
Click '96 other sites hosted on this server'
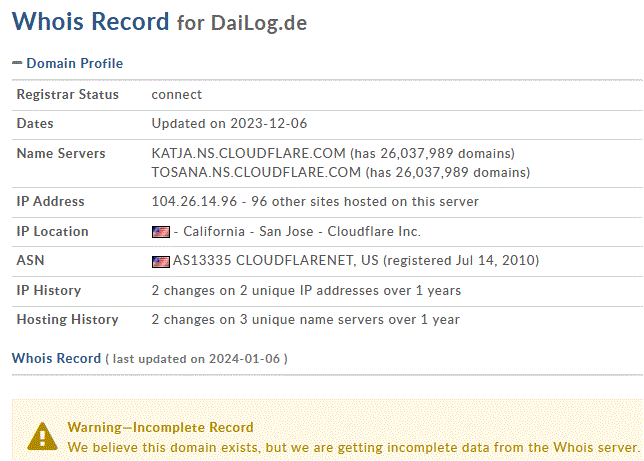coord(365,201)
